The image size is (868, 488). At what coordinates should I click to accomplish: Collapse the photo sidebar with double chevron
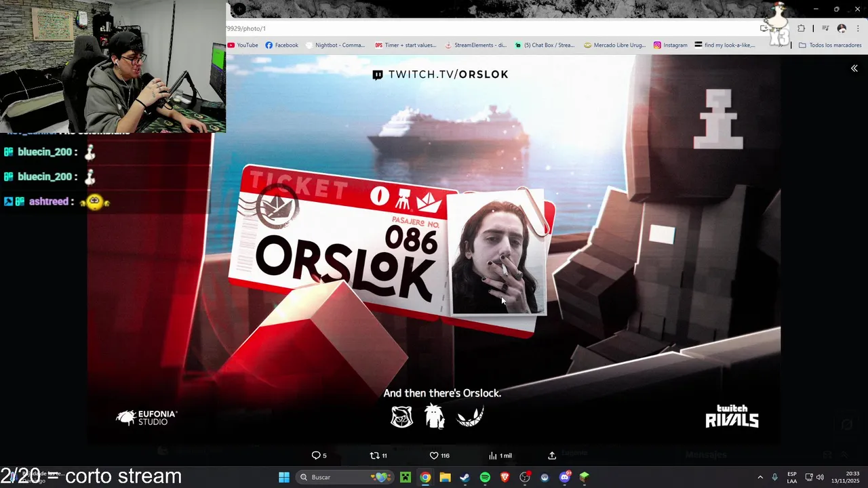pyautogui.click(x=854, y=68)
